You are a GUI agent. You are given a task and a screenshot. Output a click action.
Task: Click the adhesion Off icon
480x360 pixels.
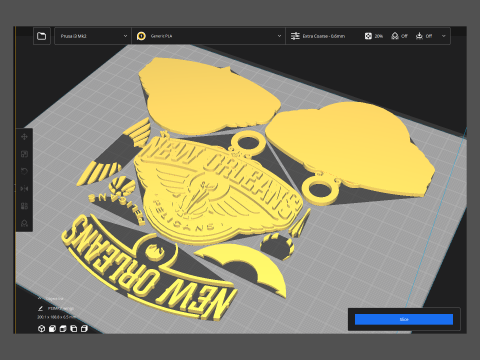[x=419, y=36]
